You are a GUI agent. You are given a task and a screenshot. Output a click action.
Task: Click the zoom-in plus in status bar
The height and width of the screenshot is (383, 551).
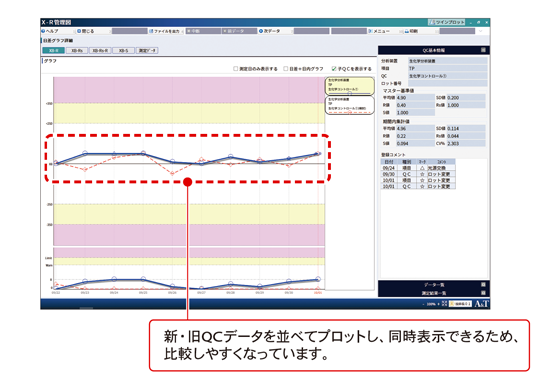439,304
